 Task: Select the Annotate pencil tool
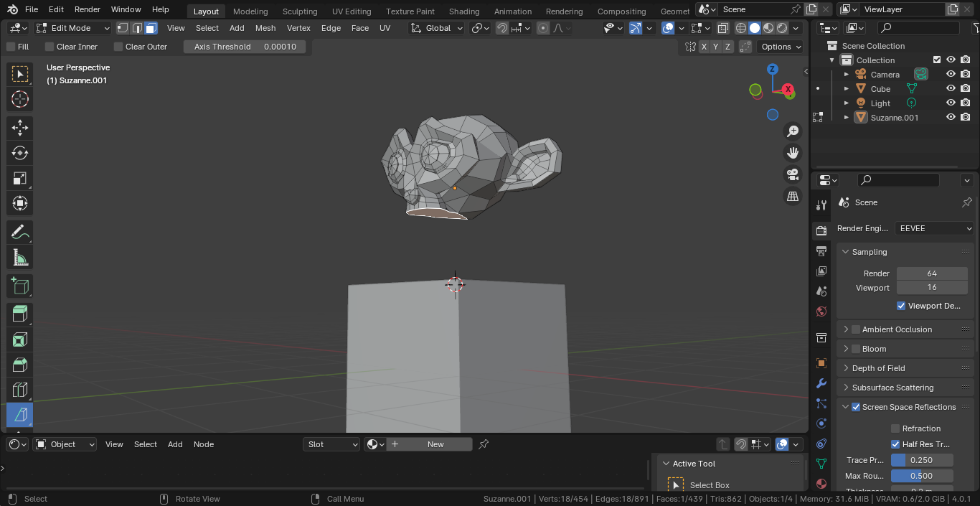point(20,232)
